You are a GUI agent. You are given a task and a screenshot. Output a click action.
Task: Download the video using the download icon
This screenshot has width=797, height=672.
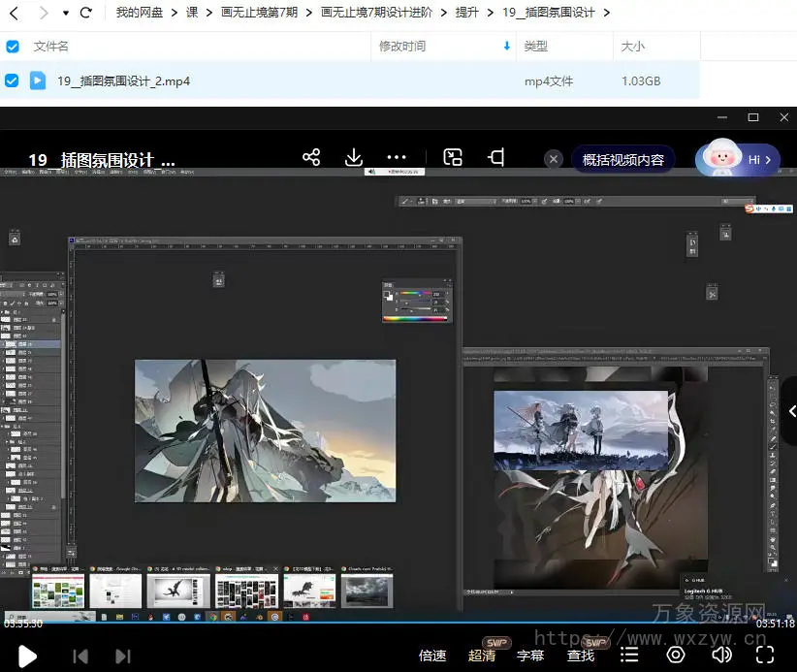pyautogui.click(x=354, y=157)
